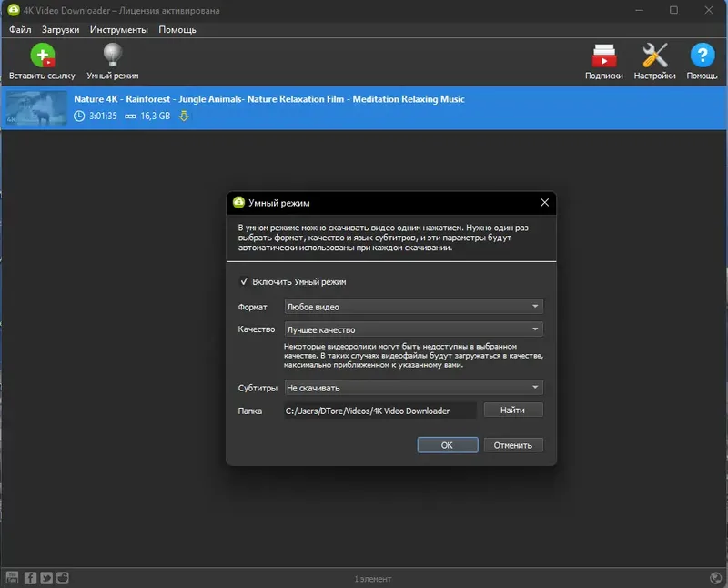Click the 3:01:35 duration text
Image resolution: width=728 pixels, height=588 pixels.
point(103,116)
